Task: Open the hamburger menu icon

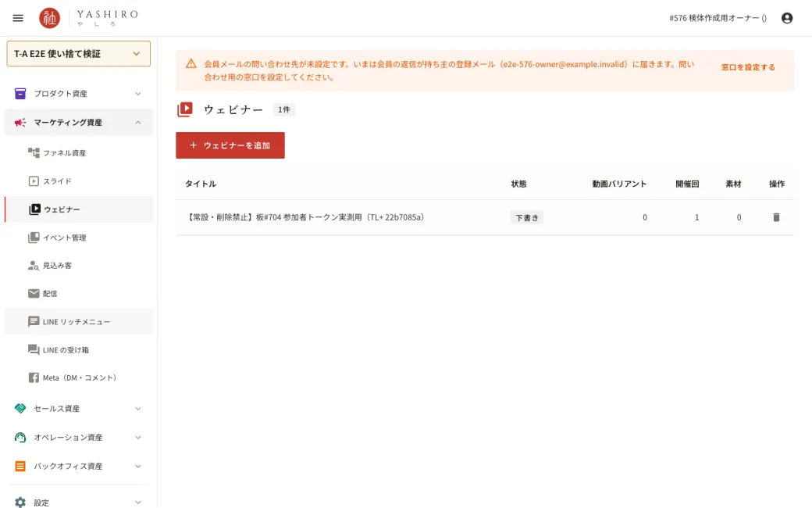Action: click(18, 18)
